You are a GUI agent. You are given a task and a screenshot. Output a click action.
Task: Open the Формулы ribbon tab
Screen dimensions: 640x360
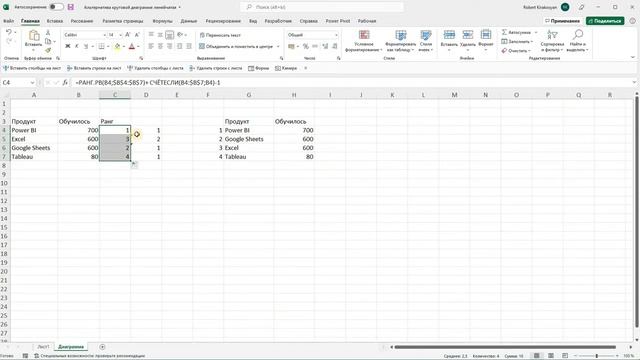coord(162,21)
